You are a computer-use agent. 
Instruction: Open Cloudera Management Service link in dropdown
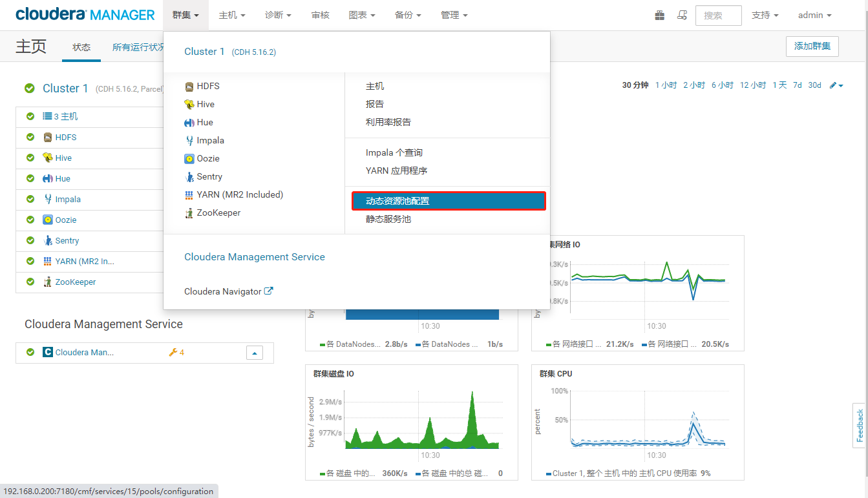coord(255,257)
